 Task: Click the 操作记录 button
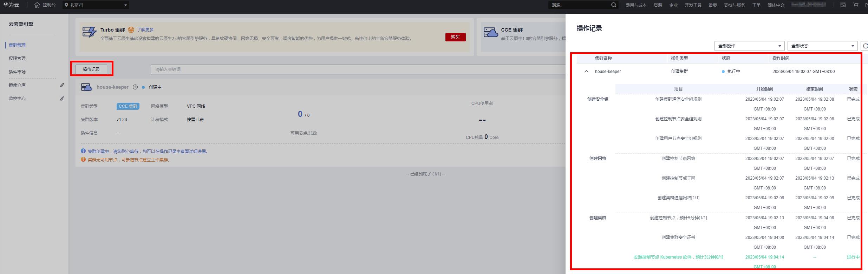click(91, 69)
